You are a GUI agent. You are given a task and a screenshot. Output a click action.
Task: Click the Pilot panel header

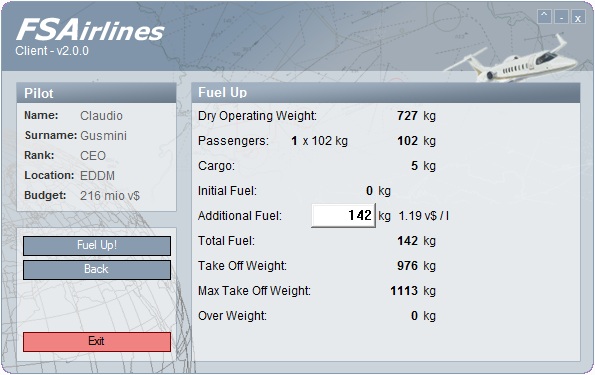[x=96, y=93]
